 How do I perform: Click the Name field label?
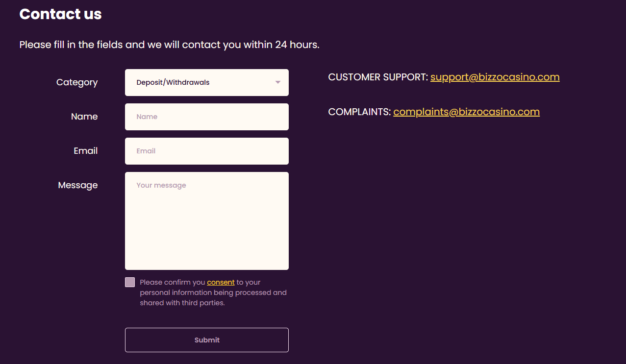pos(84,117)
